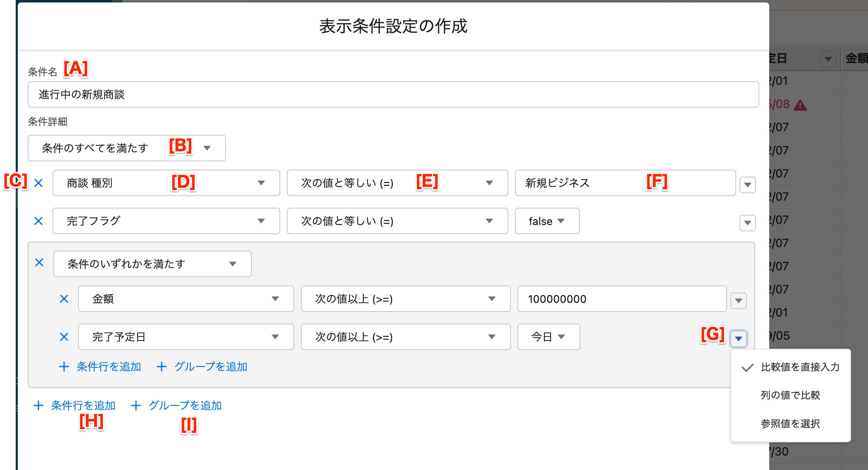The image size is (868, 470).
Task: Open the false value dropdown
Action: pyautogui.click(x=546, y=221)
